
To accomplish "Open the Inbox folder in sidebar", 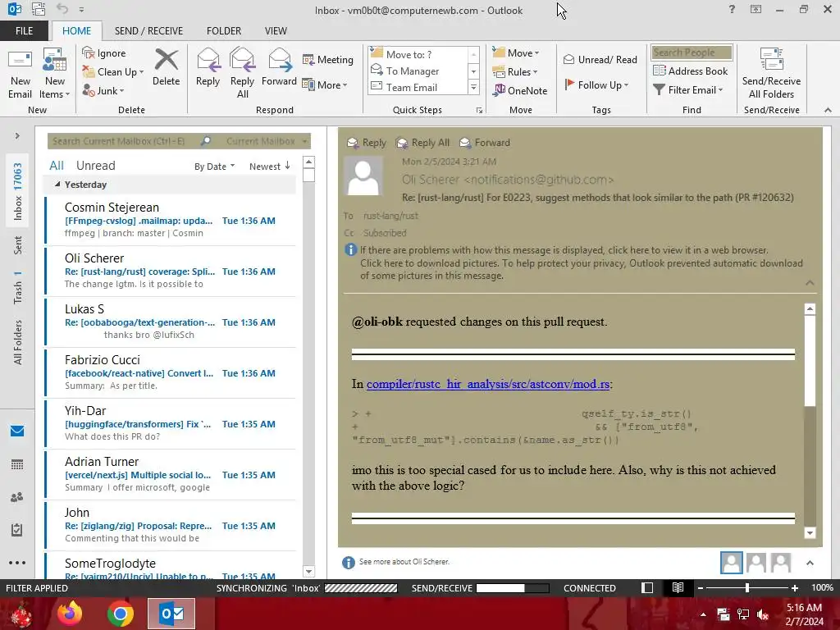I will pyautogui.click(x=18, y=191).
